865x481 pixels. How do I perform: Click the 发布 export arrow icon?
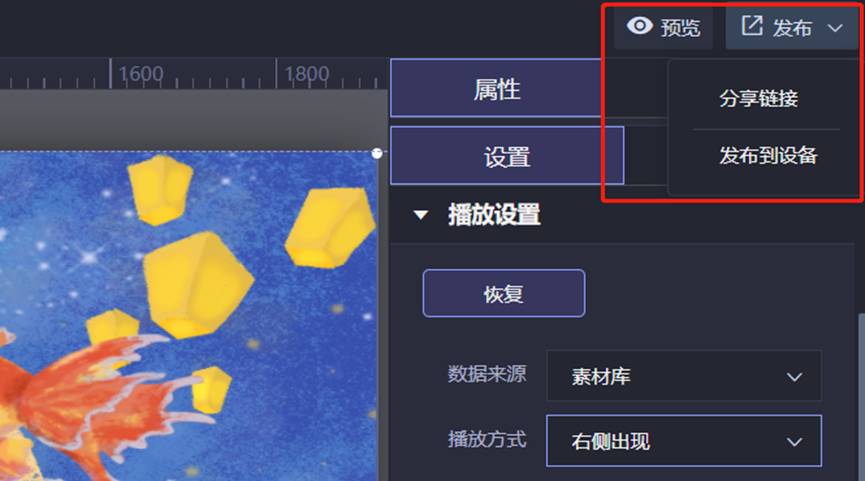pyautogui.click(x=752, y=25)
